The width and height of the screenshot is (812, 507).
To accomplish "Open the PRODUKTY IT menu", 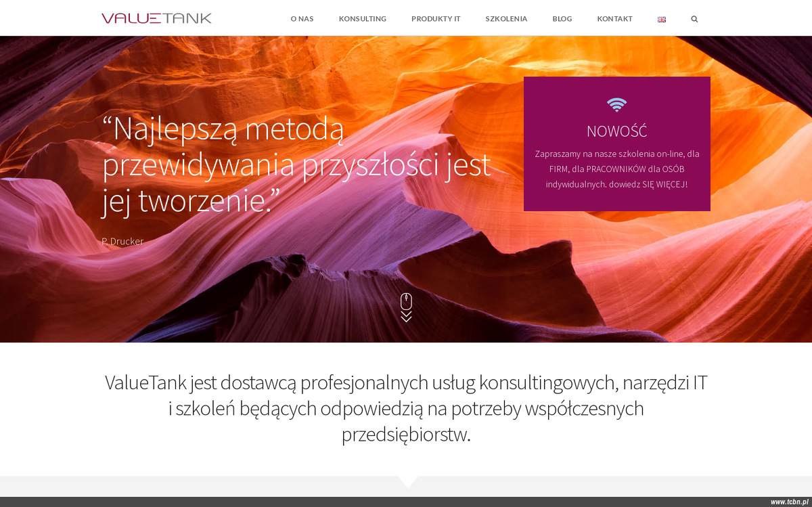I will tap(436, 19).
